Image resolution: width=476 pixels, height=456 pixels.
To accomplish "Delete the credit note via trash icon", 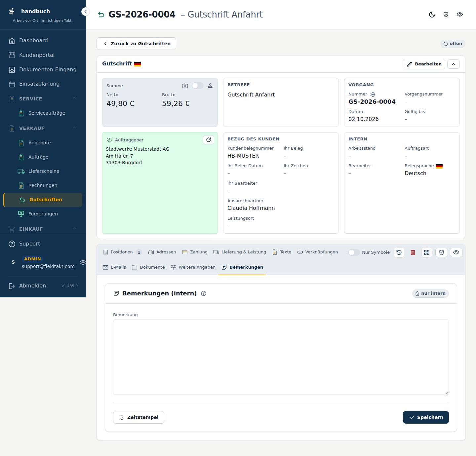I will (413, 252).
